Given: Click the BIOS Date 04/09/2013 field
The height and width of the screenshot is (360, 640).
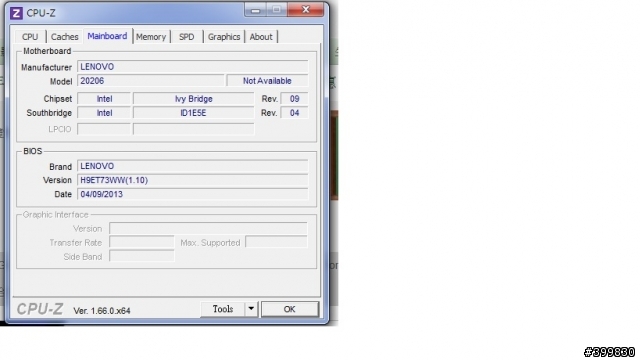Looking at the screenshot, I should 193,194.
